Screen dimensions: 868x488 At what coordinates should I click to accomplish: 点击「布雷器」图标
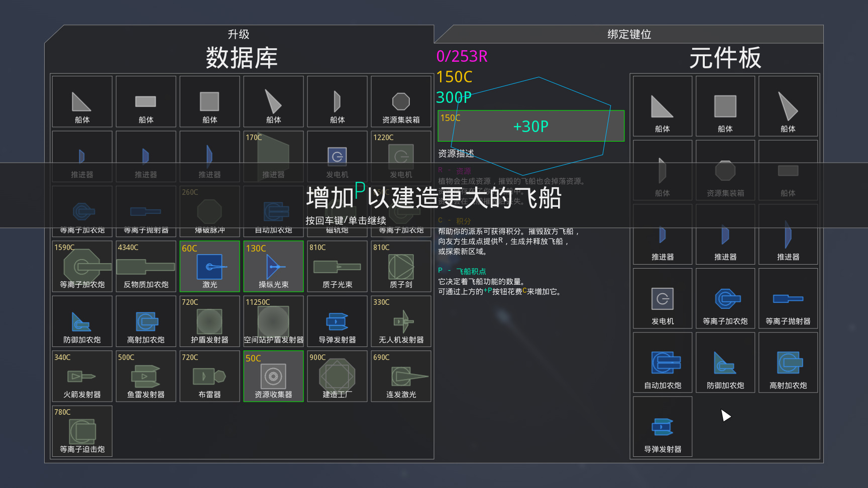[x=209, y=376]
